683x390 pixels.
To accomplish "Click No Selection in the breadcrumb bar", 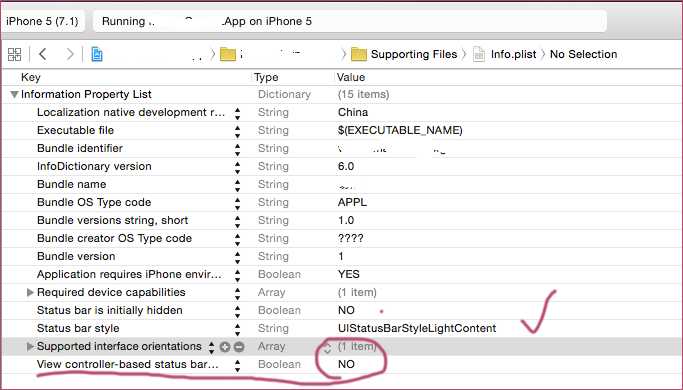I will 583,54.
